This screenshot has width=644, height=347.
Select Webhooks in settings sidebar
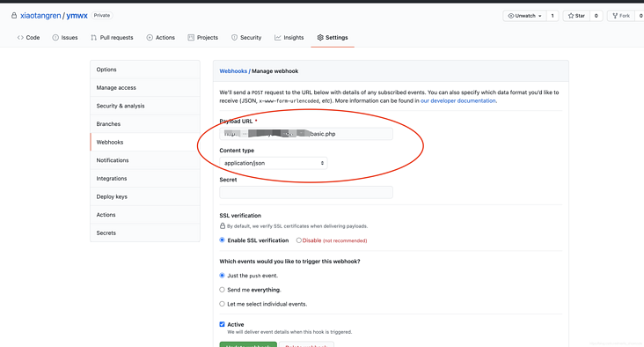click(x=145, y=142)
